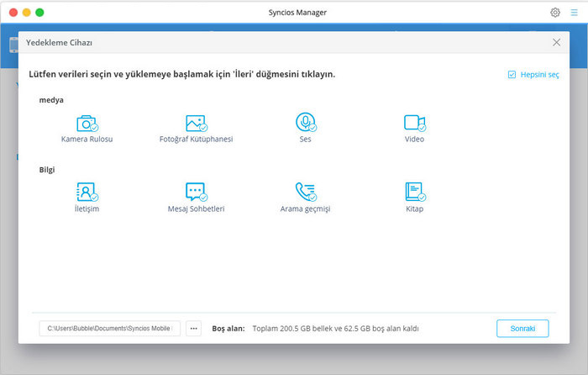This screenshot has height=375, width=588.
Task: Select the Arama geçmişi phone icon
Action: coord(306,193)
